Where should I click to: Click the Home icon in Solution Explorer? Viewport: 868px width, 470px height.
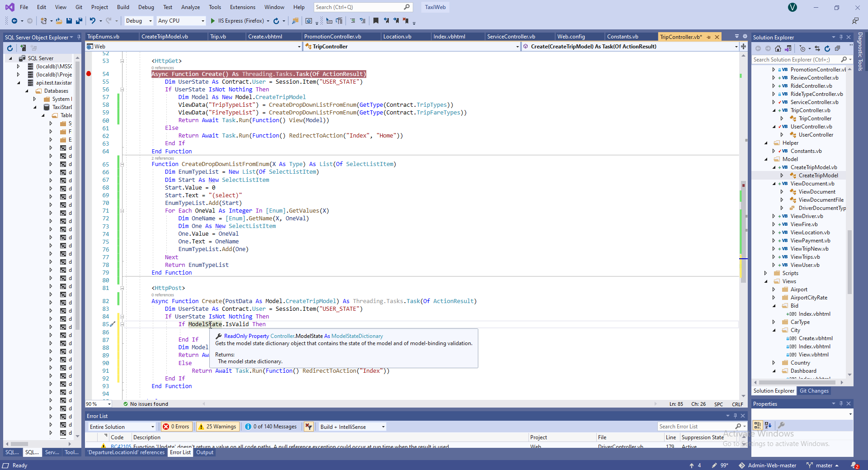(x=778, y=48)
